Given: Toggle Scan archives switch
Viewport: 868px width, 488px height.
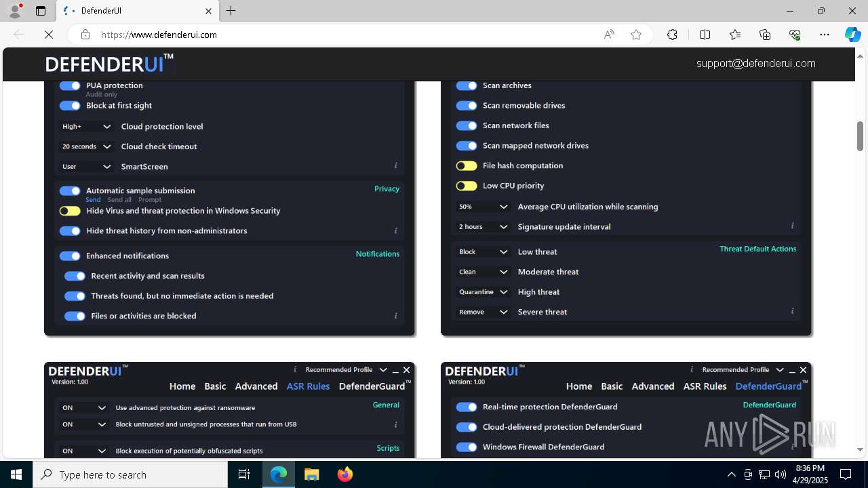Looking at the screenshot, I should pyautogui.click(x=467, y=85).
